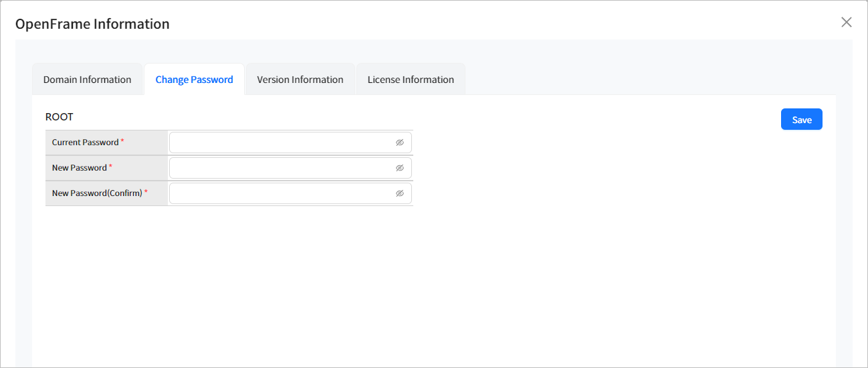Switch to the Domain Information tab

pyautogui.click(x=87, y=80)
